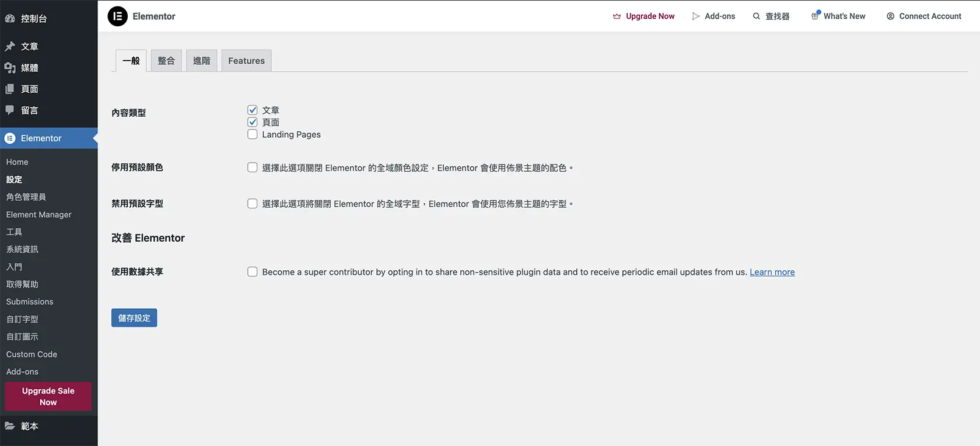Click the 媒體 label in sidebar
Image resolution: width=980 pixels, height=446 pixels.
(30, 68)
